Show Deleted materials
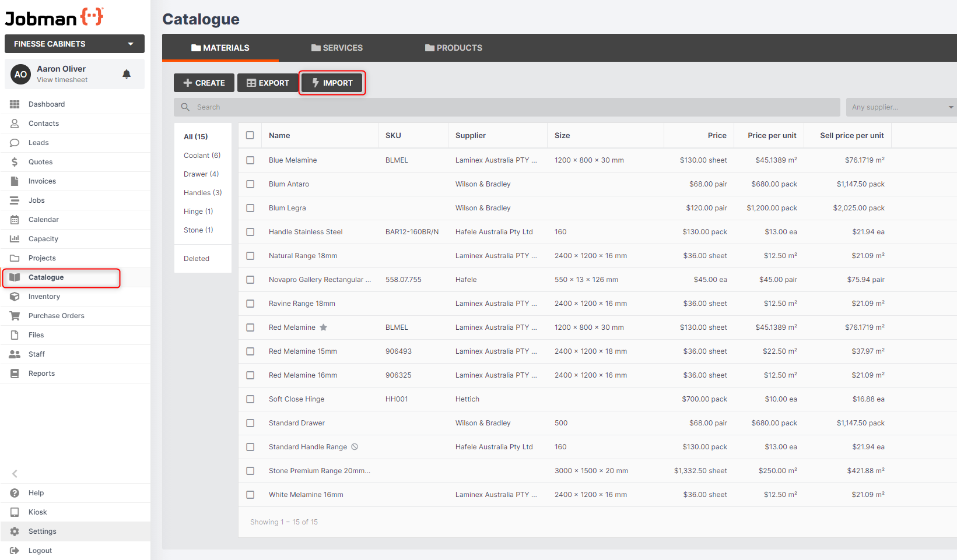Viewport: 957px width, 560px height. pos(197,259)
